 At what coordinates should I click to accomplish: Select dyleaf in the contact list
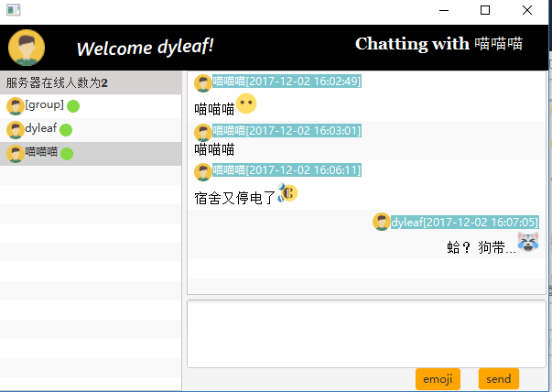[91, 130]
